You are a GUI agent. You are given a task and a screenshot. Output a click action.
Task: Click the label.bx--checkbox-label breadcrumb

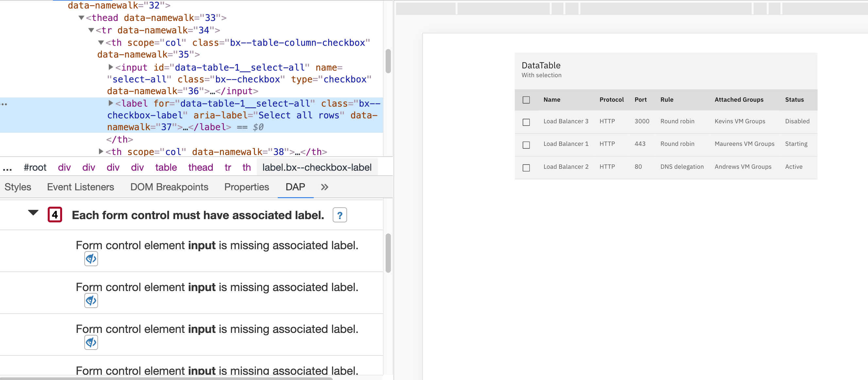coord(317,167)
